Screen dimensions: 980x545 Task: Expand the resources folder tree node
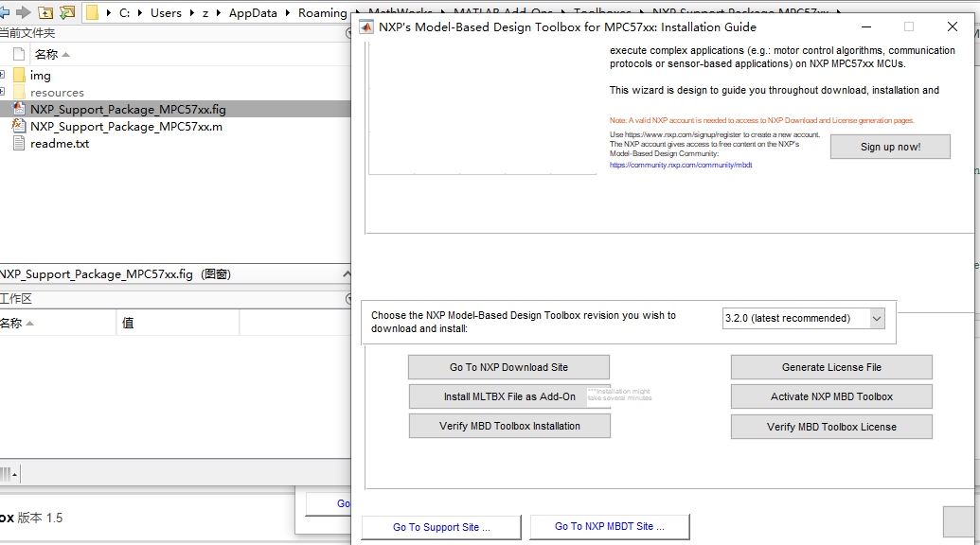click(x=2, y=92)
